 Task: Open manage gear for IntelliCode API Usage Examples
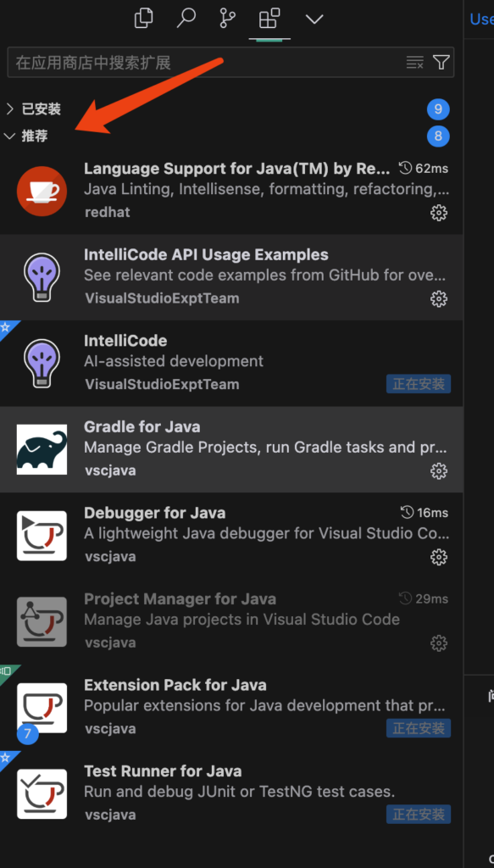[x=439, y=299]
